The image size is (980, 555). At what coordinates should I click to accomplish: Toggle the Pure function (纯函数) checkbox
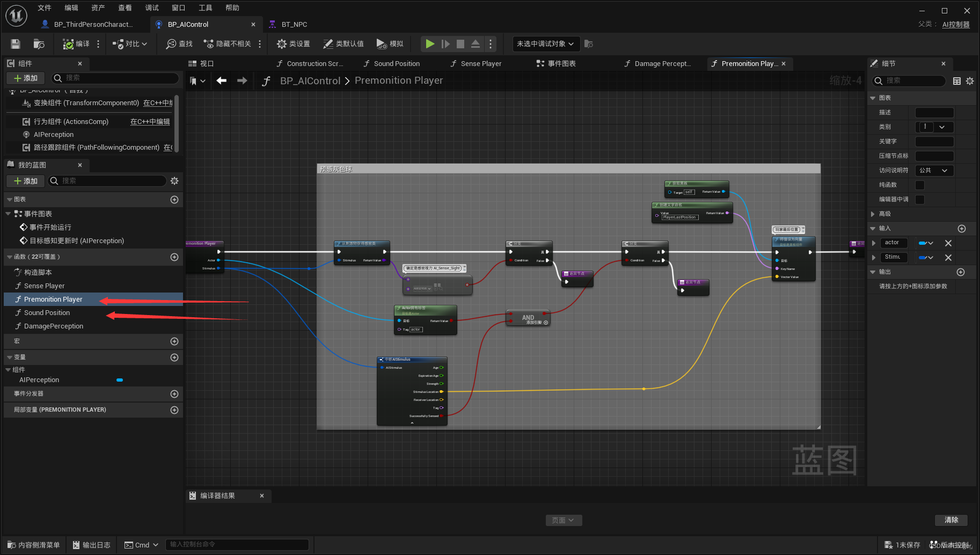pyautogui.click(x=920, y=185)
